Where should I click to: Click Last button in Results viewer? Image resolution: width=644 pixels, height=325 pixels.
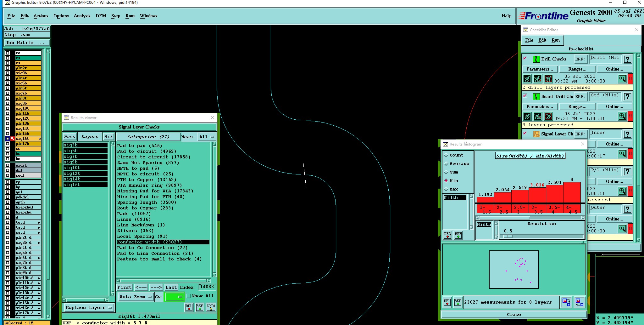171,287
